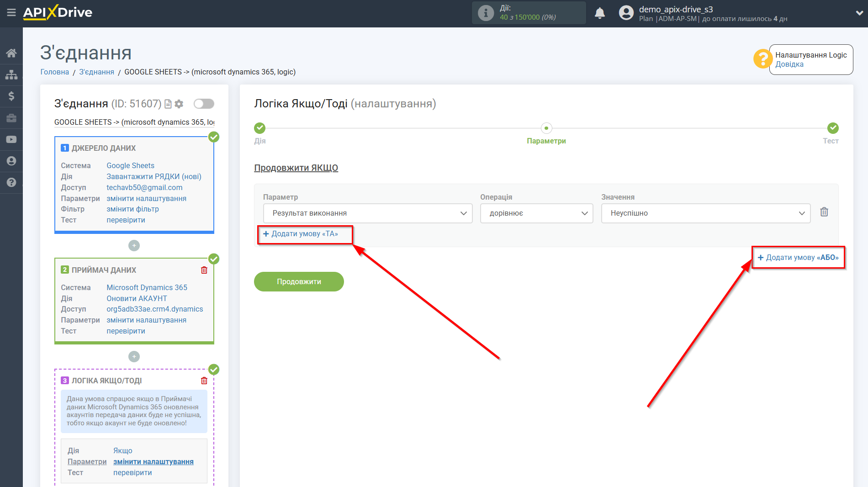Add a step after the data receiver

click(x=134, y=356)
